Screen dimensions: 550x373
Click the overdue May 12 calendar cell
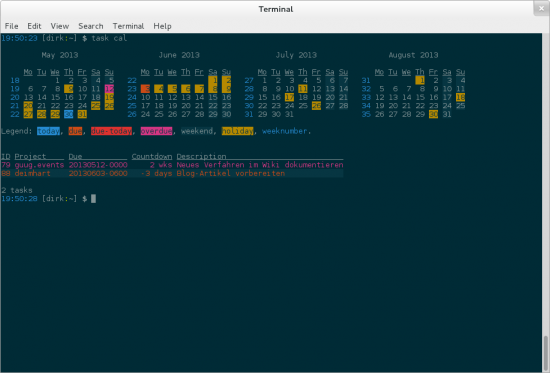coord(109,89)
